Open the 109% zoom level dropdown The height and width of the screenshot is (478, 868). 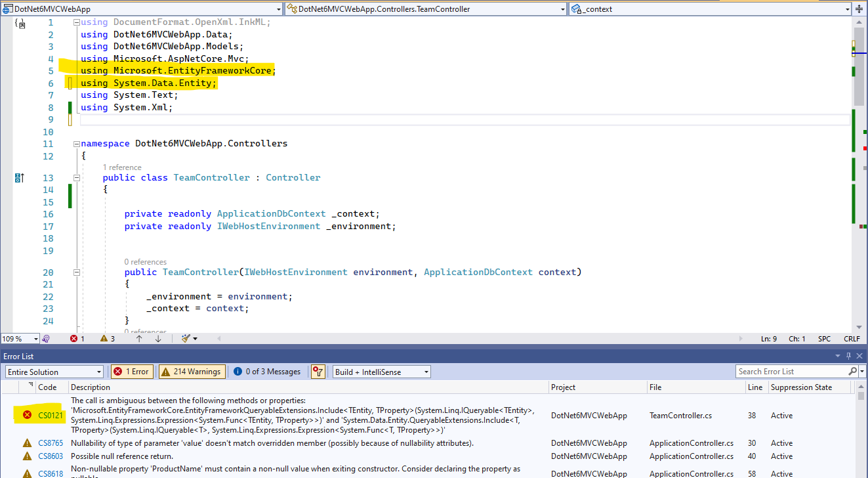(x=20, y=338)
